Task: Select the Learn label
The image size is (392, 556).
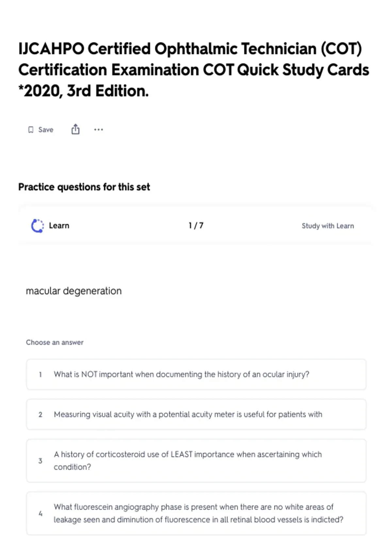Action: point(59,226)
